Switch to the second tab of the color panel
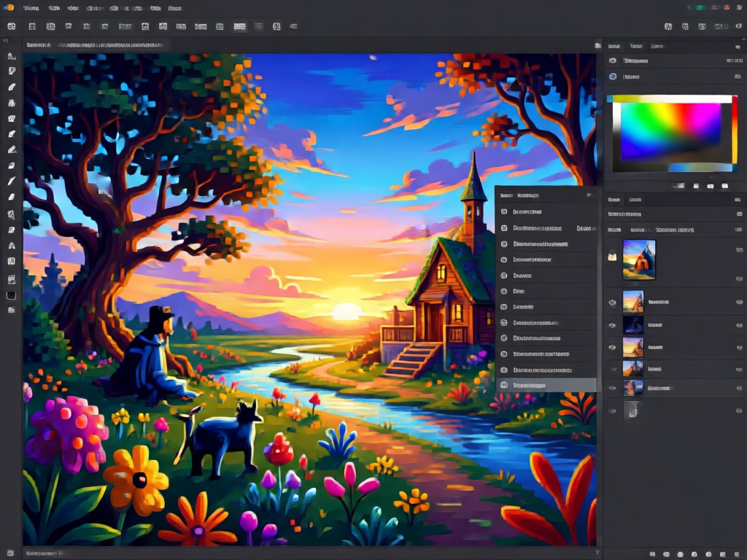The height and width of the screenshot is (560, 747). click(x=636, y=46)
